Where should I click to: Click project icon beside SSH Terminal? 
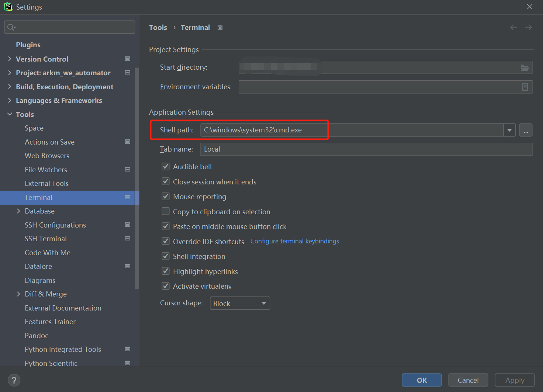coord(128,238)
